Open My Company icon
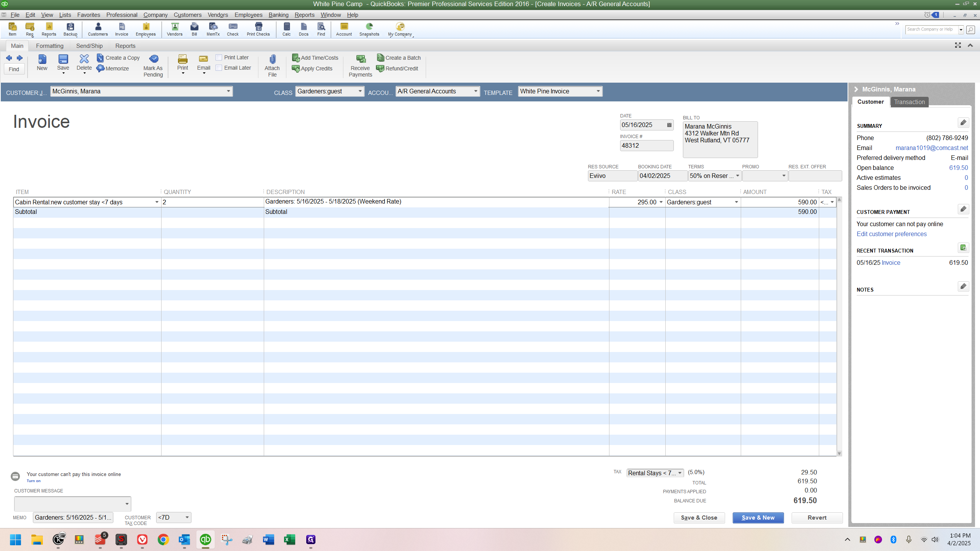This screenshot has width=980, height=551. click(x=400, y=29)
